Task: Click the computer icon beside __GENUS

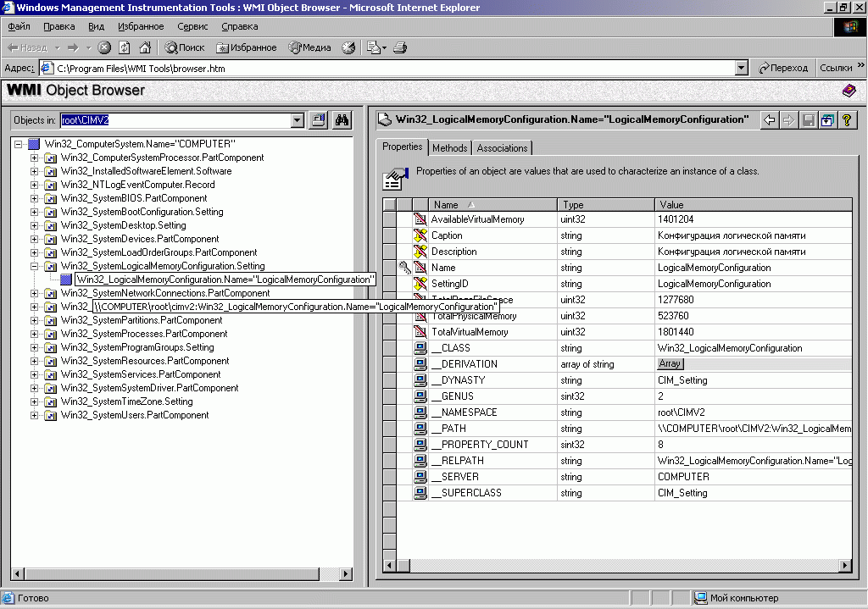Action: click(420, 396)
